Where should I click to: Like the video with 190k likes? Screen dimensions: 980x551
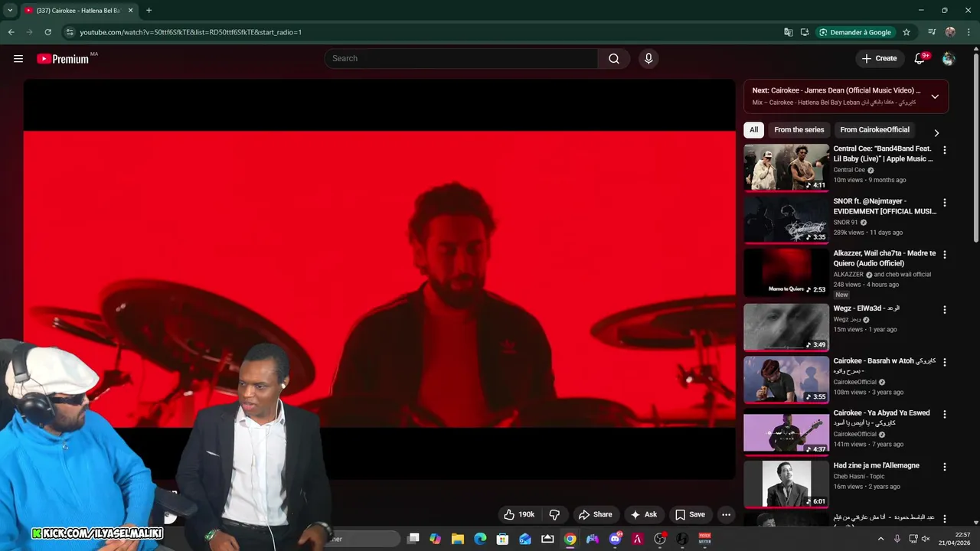point(518,514)
